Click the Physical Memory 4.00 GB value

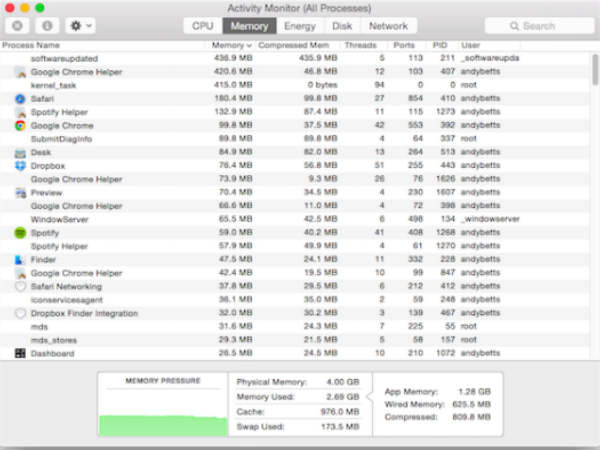(343, 382)
